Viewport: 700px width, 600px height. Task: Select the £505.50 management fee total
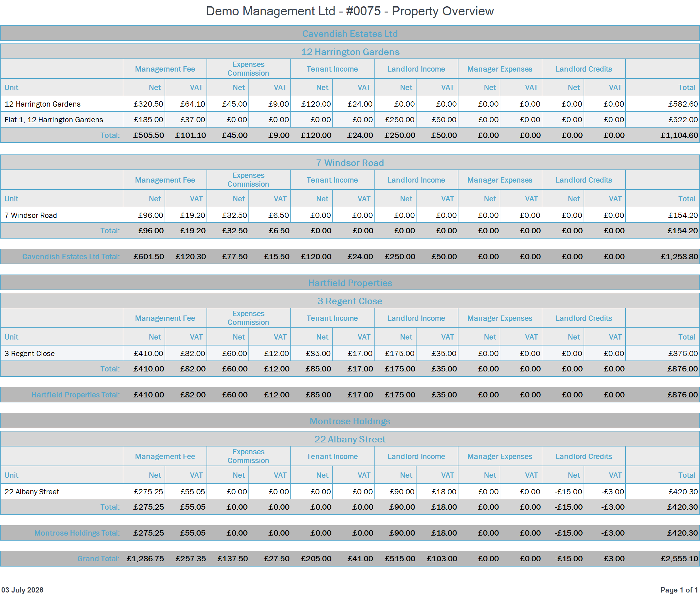pyautogui.click(x=149, y=135)
